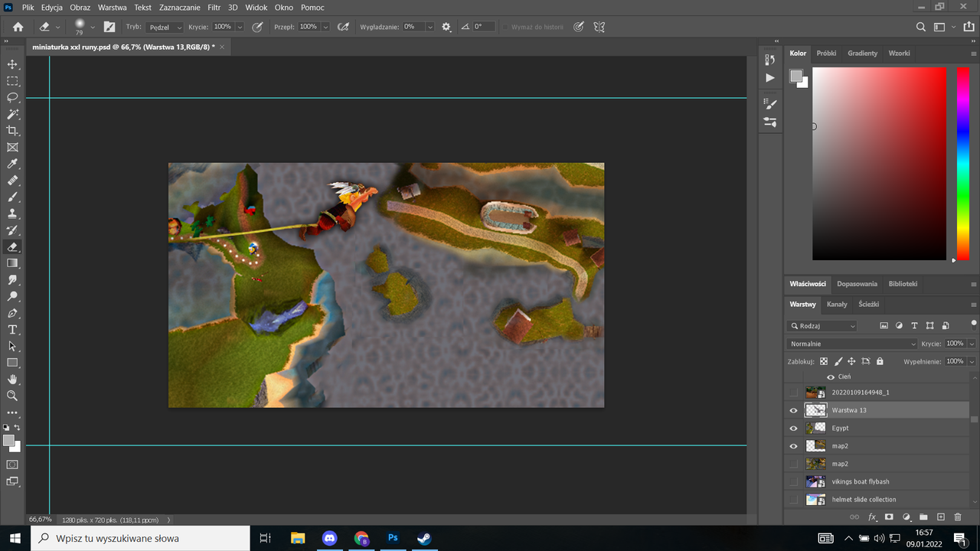Viewport: 980px width, 551px height.
Task: Select the Magic Wand tool
Action: (12, 114)
